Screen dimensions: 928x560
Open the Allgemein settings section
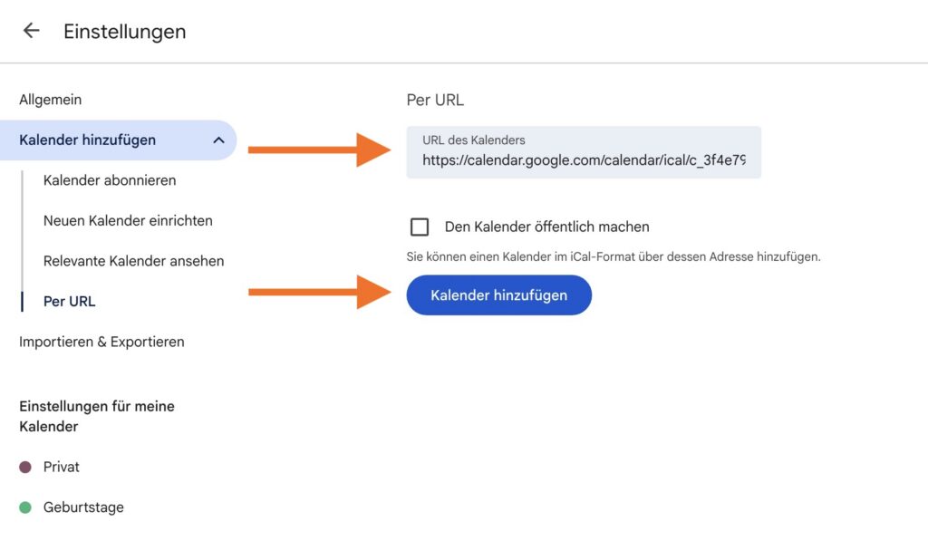coord(50,100)
